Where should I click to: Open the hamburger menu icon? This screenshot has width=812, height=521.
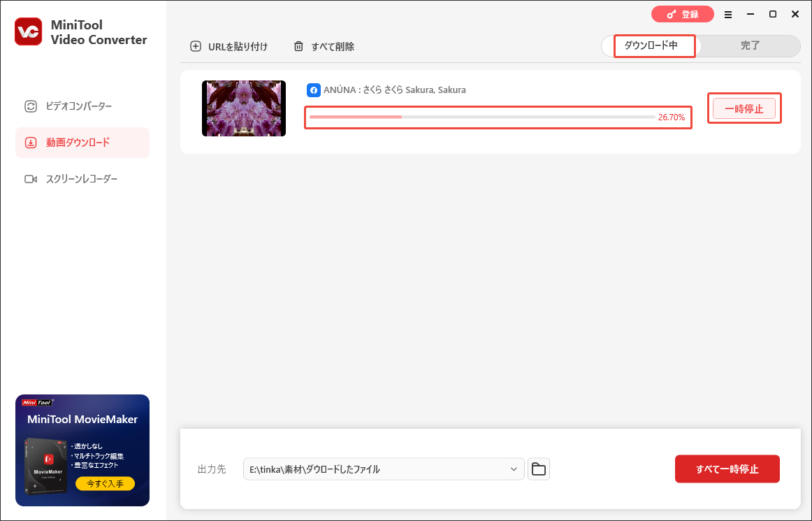point(728,15)
